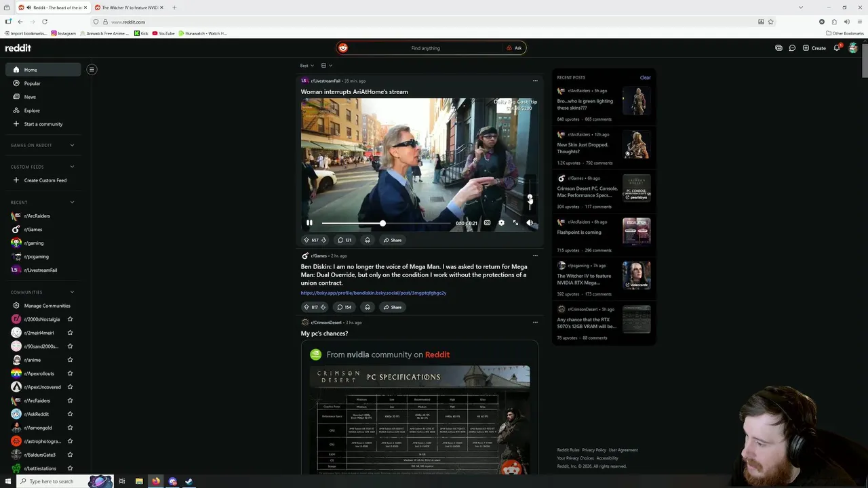
Task: Go to Home in the sidebar
Action: tap(43, 70)
